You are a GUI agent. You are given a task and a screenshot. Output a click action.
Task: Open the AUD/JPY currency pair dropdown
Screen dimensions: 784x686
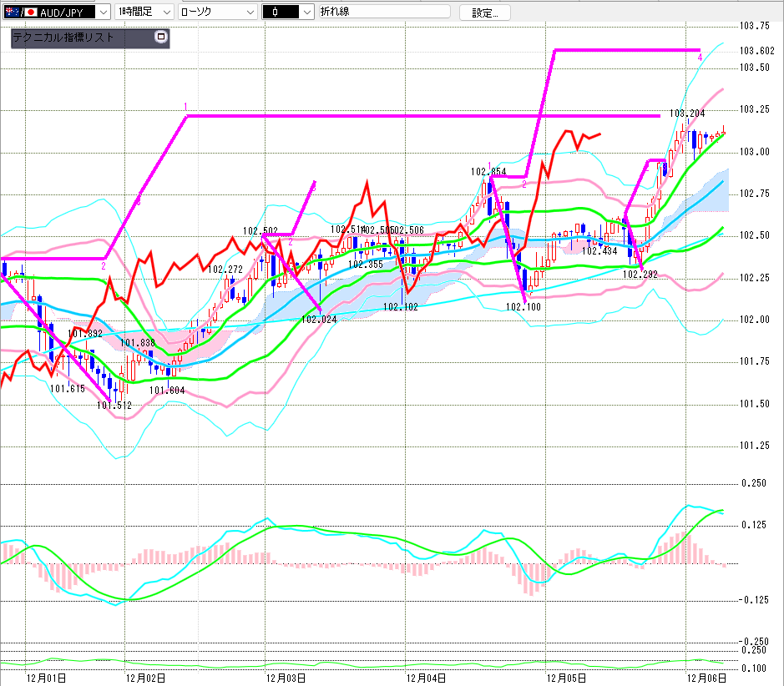click(101, 13)
